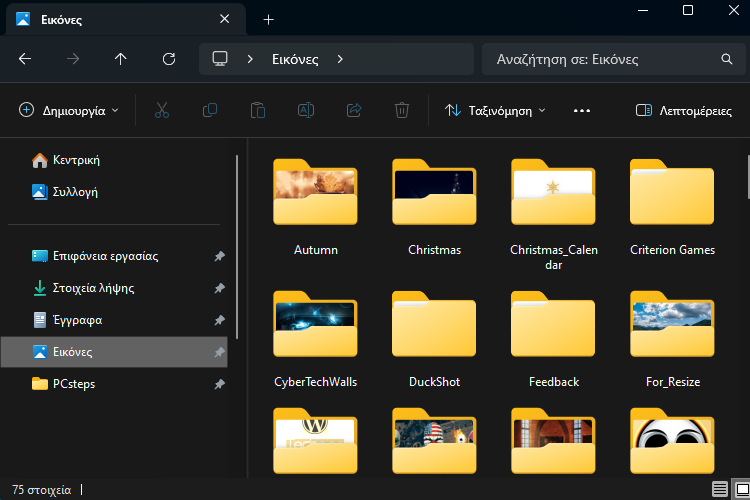Refresh the current folder view
Viewport: 750px width, 500px height.
[169, 59]
